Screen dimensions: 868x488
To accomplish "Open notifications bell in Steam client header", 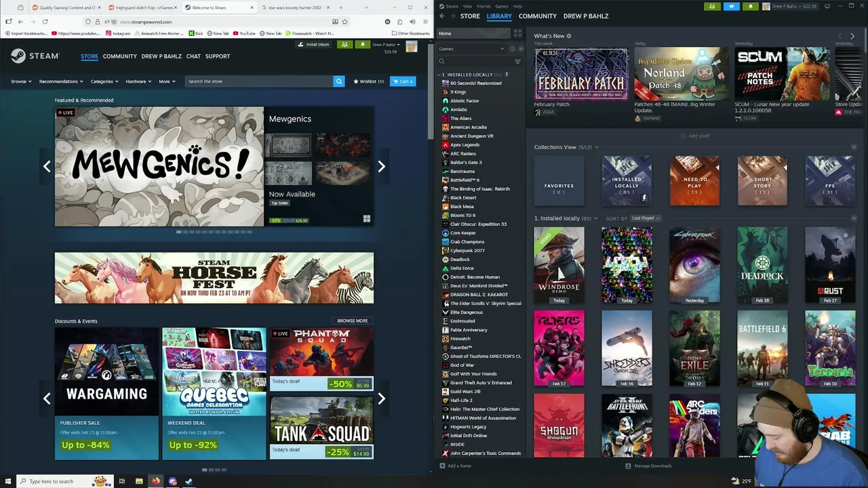I will click(x=751, y=6).
